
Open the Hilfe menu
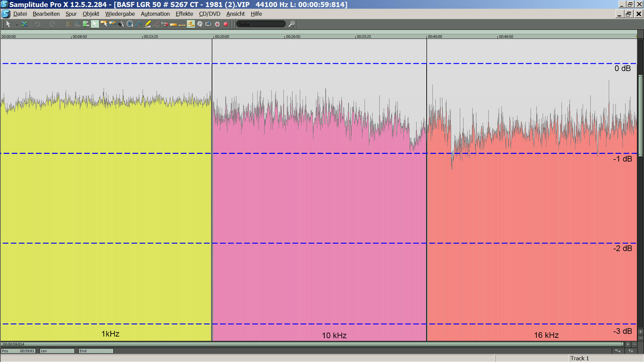(256, 14)
